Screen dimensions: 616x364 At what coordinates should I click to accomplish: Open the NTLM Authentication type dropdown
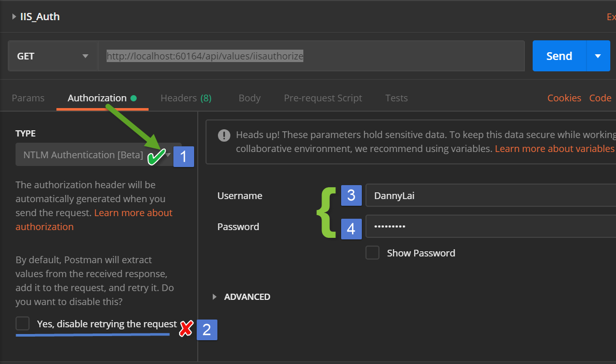pos(98,155)
